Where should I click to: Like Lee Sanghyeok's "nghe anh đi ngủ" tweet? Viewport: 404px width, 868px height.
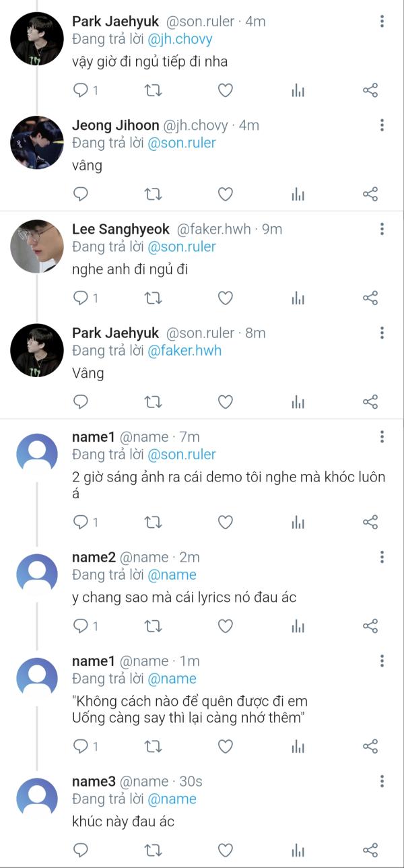pos(226,298)
